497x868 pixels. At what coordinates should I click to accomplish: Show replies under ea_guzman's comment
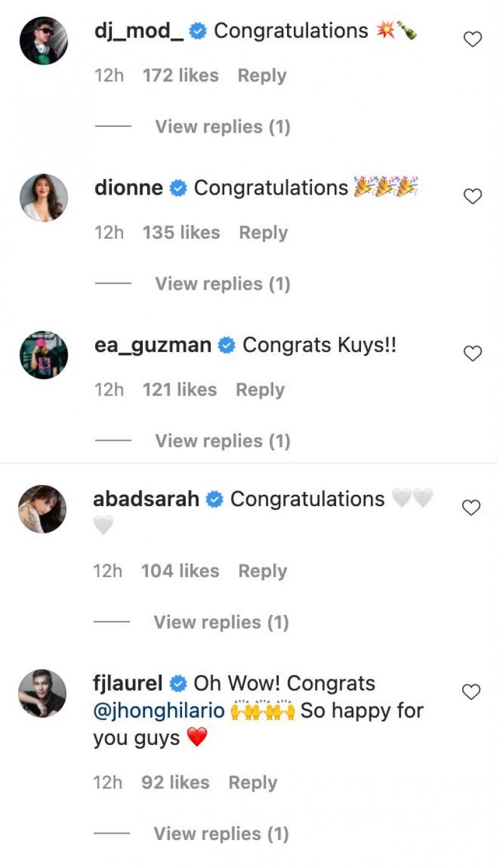click(222, 441)
